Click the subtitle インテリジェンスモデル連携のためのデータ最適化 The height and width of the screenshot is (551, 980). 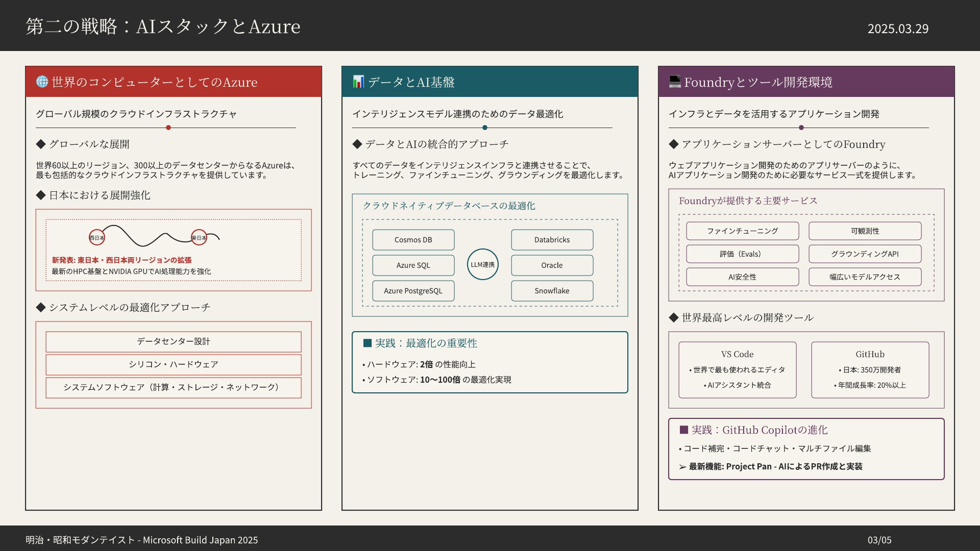(458, 114)
